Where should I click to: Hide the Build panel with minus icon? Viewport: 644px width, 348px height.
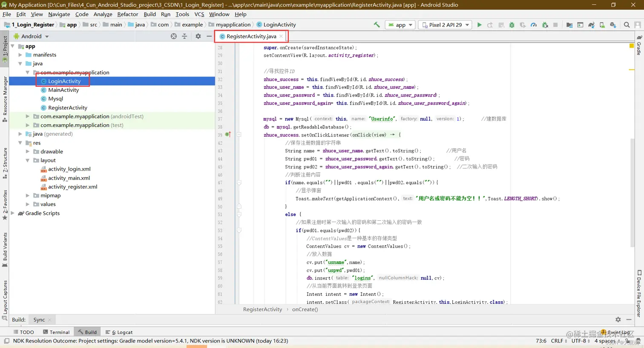tap(629, 319)
